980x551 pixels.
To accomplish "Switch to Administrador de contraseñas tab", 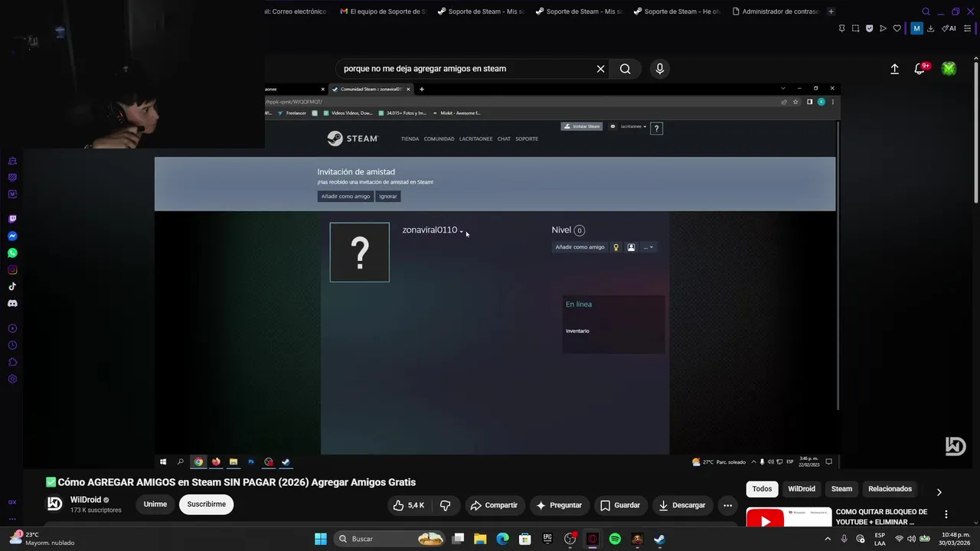I will [x=775, y=11].
